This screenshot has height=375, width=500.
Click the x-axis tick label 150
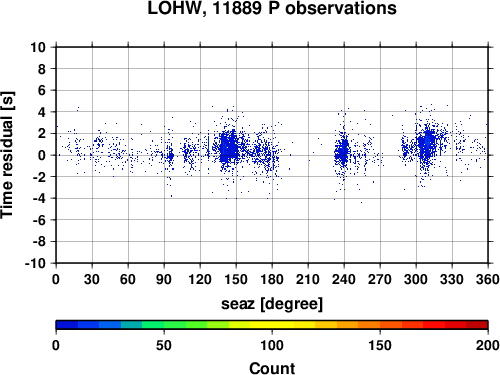point(236,279)
